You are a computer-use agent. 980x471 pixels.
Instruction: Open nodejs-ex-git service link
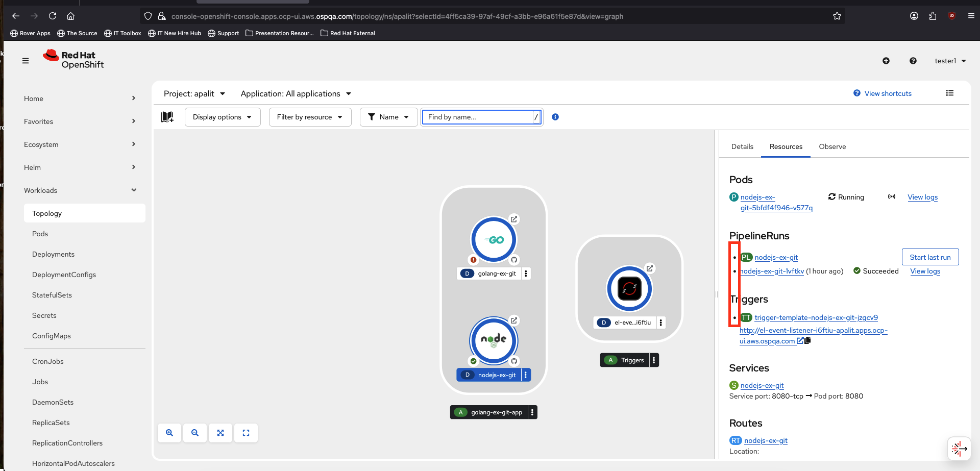click(762, 385)
